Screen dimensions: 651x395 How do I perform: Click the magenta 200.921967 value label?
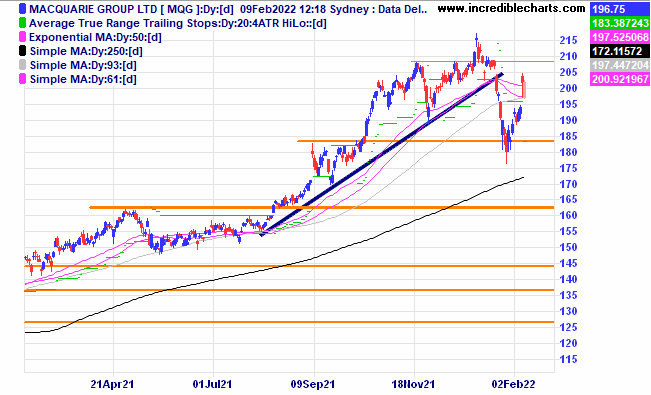pyautogui.click(x=620, y=79)
